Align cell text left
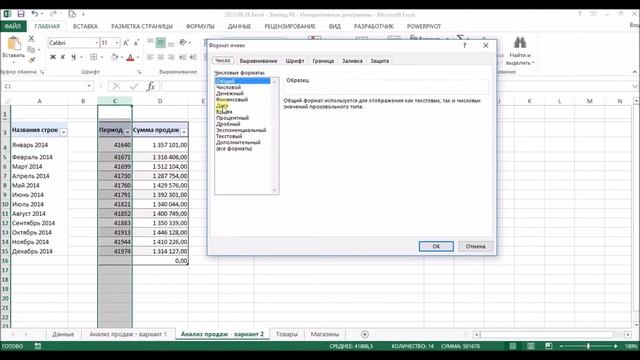 pos(150,57)
